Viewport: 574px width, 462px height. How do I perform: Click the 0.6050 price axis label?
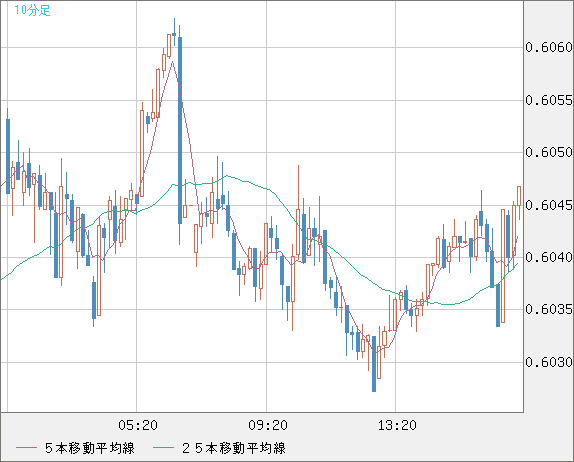(549, 152)
